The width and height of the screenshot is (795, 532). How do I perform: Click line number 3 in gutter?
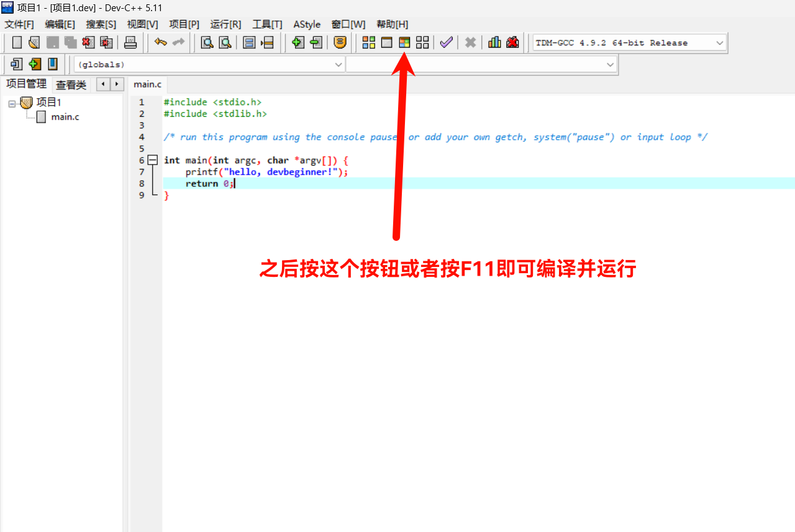click(142, 125)
